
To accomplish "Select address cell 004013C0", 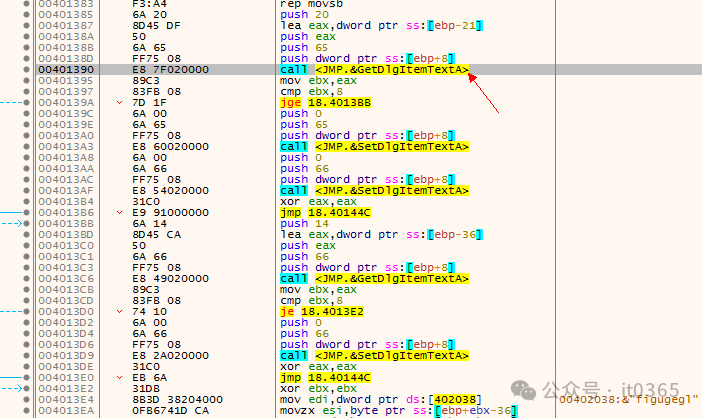I will [x=66, y=244].
